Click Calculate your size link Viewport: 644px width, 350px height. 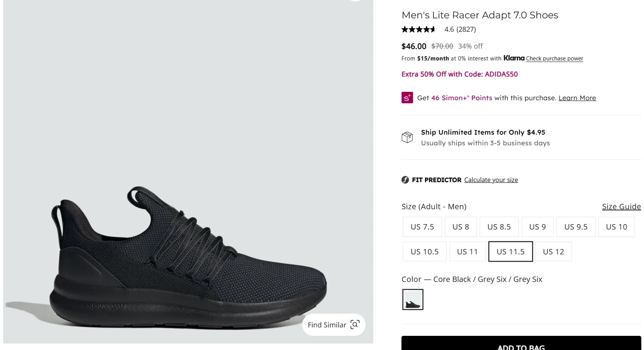click(x=491, y=180)
